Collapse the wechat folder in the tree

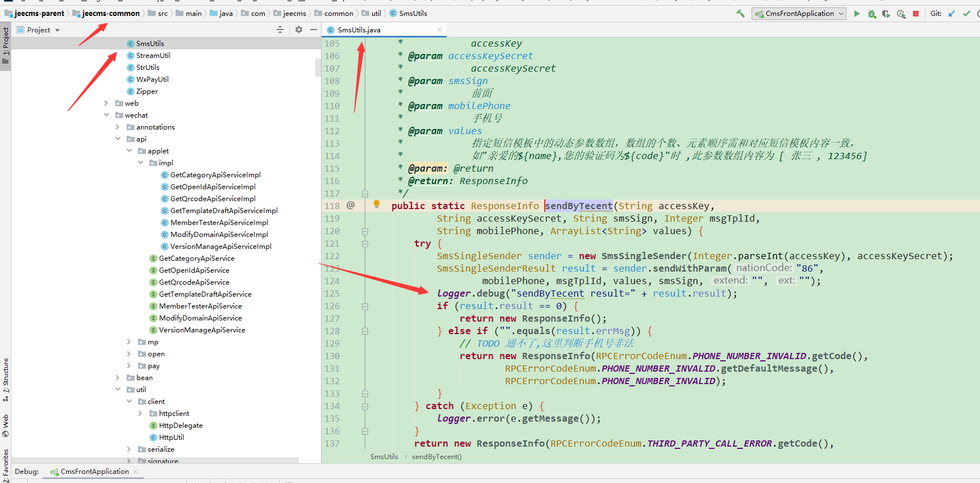106,115
